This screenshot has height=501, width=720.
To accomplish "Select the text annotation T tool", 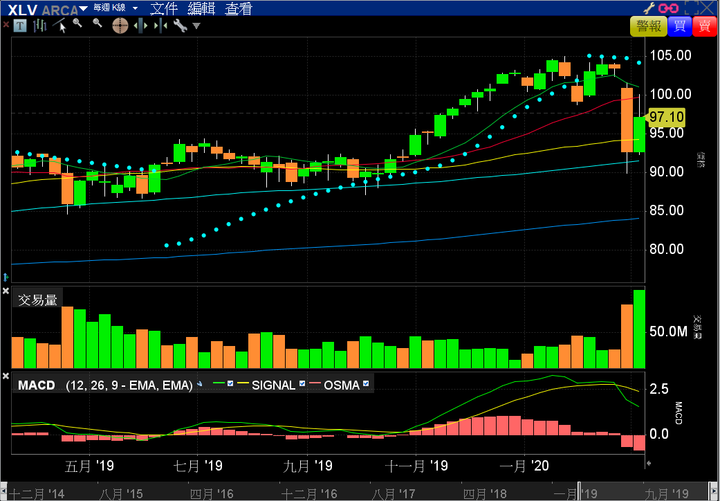I will click(x=20, y=26).
